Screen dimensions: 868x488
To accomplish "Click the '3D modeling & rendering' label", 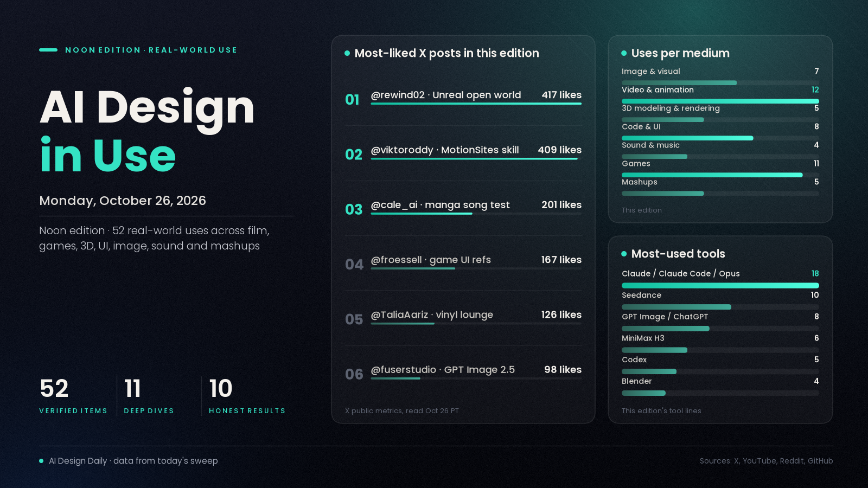I will [x=671, y=108].
